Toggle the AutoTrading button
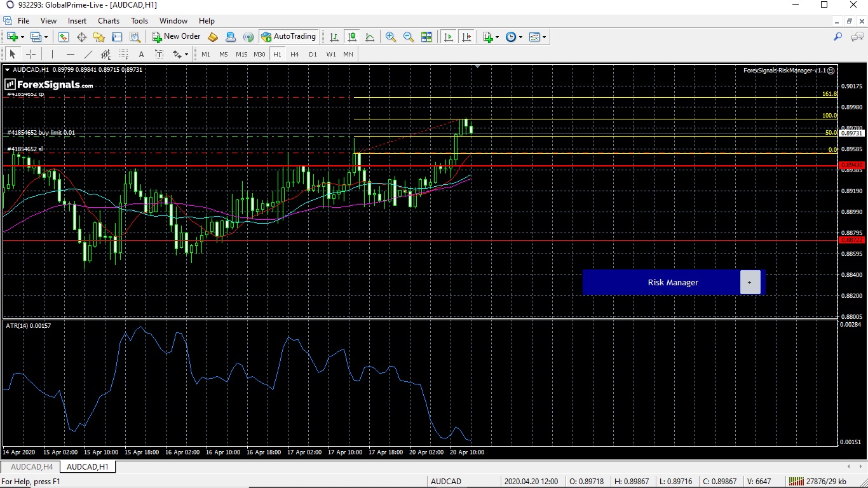Viewport: 868px width, 488px height. (x=288, y=37)
